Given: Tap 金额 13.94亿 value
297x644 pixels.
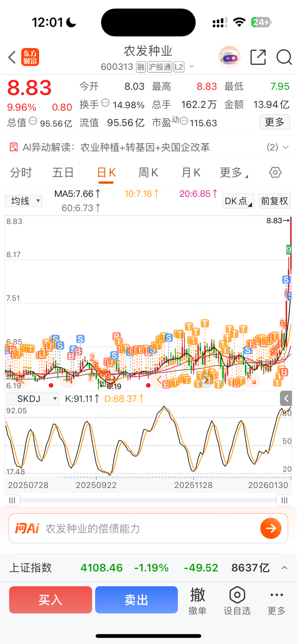Looking at the screenshot, I should tap(271, 104).
